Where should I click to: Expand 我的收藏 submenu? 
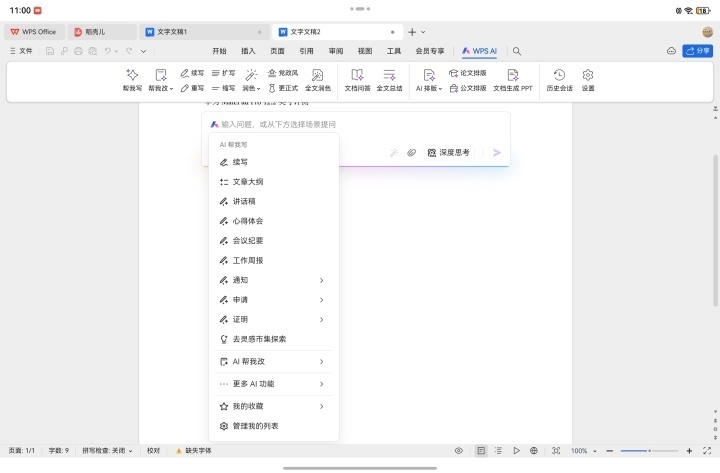[274, 406]
